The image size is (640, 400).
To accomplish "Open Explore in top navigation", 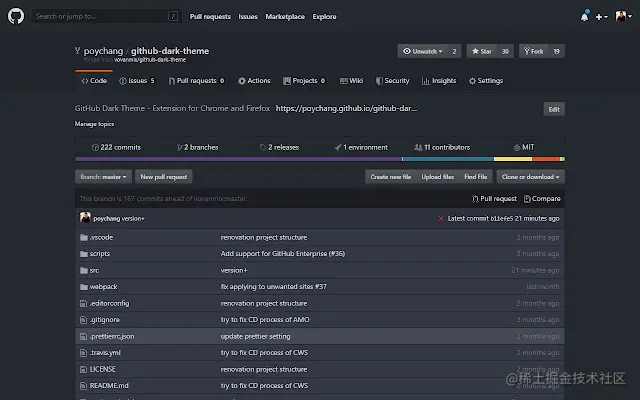I will tap(324, 17).
